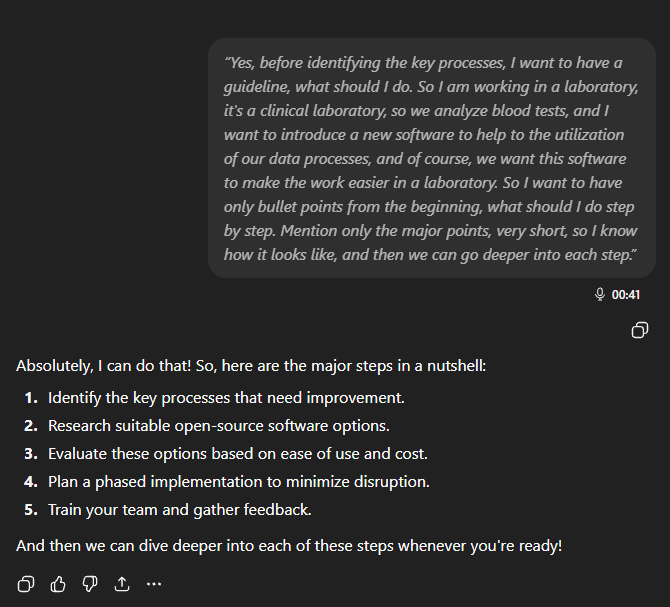Copy the user's transcribed voice message
The height and width of the screenshot is (607, 670).
pyautogui.click(x=640, y=330)
